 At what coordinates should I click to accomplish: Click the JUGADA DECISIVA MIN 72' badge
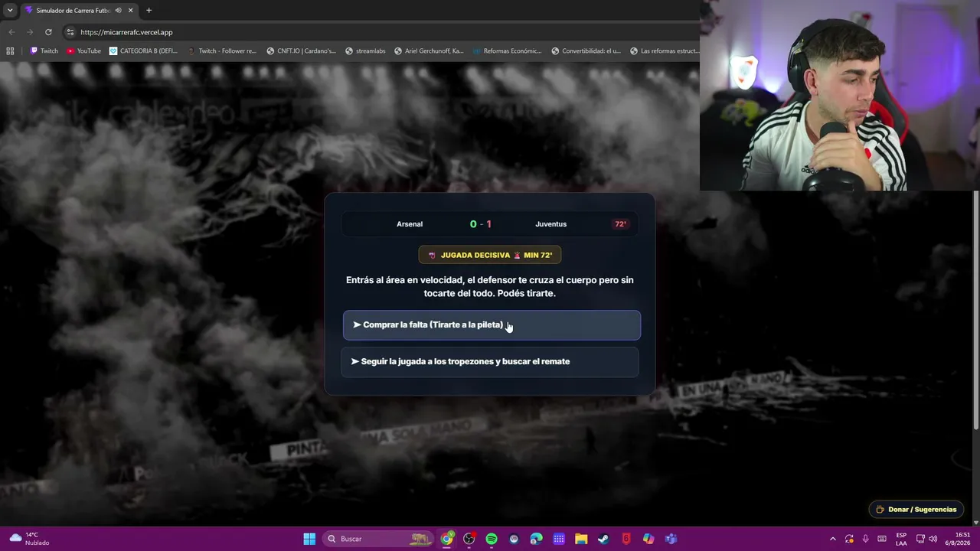[490, 255]
